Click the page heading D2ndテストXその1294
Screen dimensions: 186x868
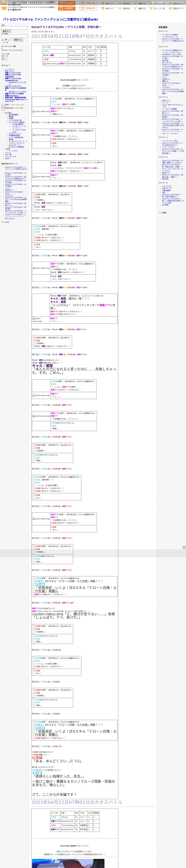pos(66,27)
